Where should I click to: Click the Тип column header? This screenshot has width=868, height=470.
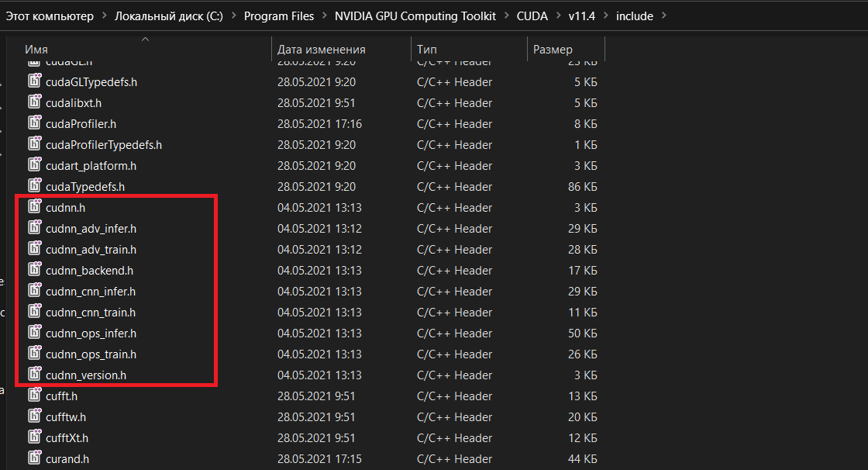tap(426, 50)
